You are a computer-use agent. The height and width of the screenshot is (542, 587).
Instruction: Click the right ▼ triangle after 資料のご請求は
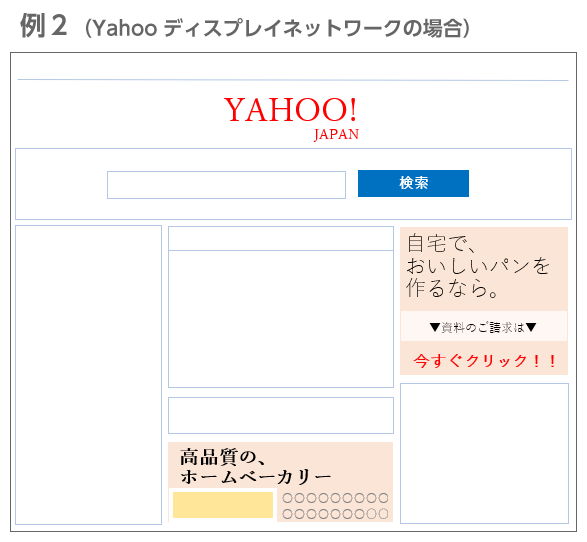531,327
